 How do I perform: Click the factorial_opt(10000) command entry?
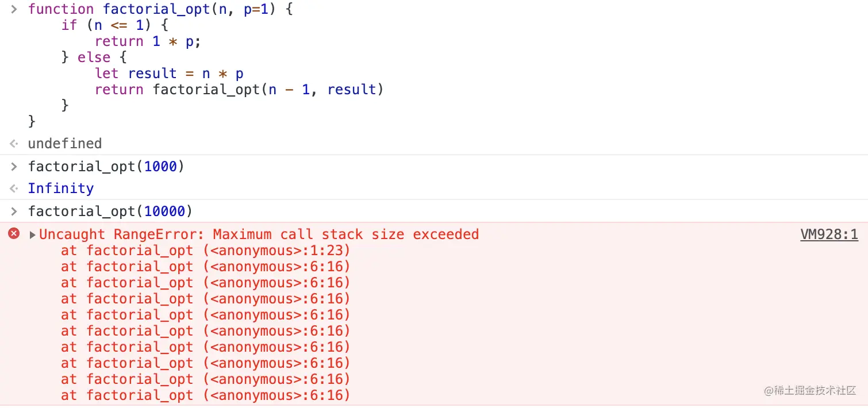(110, 211)
